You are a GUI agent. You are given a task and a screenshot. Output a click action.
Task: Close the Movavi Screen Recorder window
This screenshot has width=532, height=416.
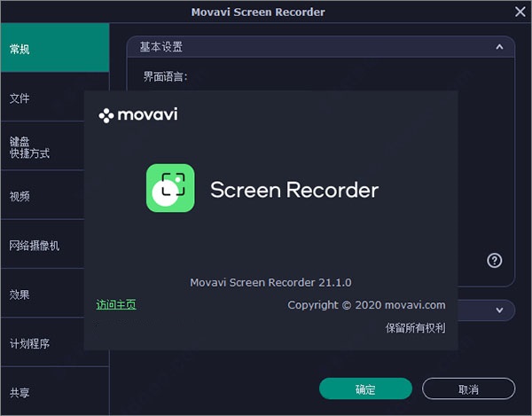tap(520, 12)
